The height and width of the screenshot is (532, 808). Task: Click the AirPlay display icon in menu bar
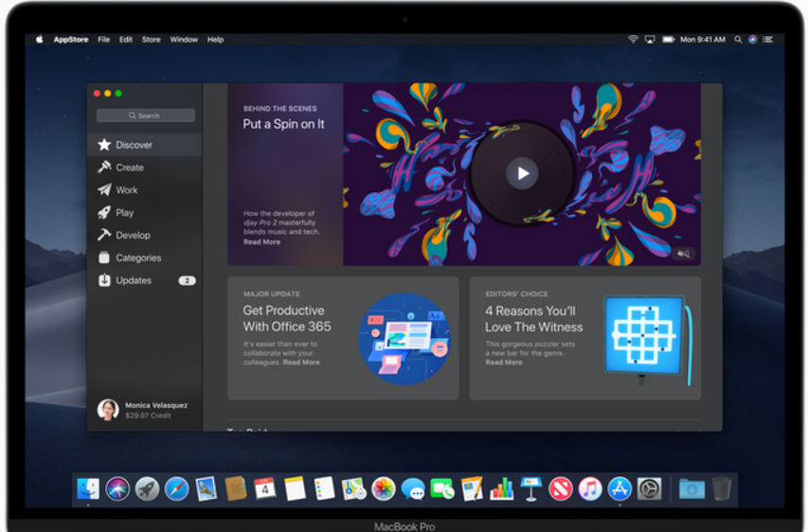(x=650, y=40)
